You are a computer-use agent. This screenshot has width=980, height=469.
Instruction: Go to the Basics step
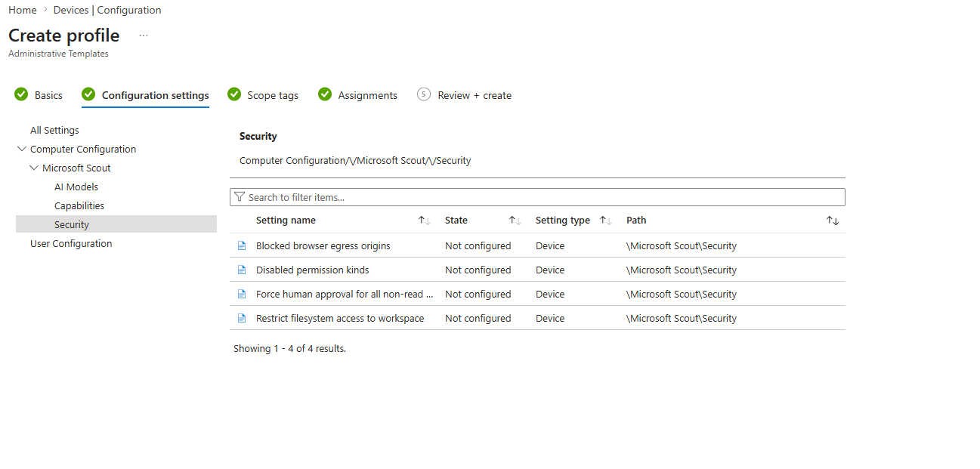[48, 95]
